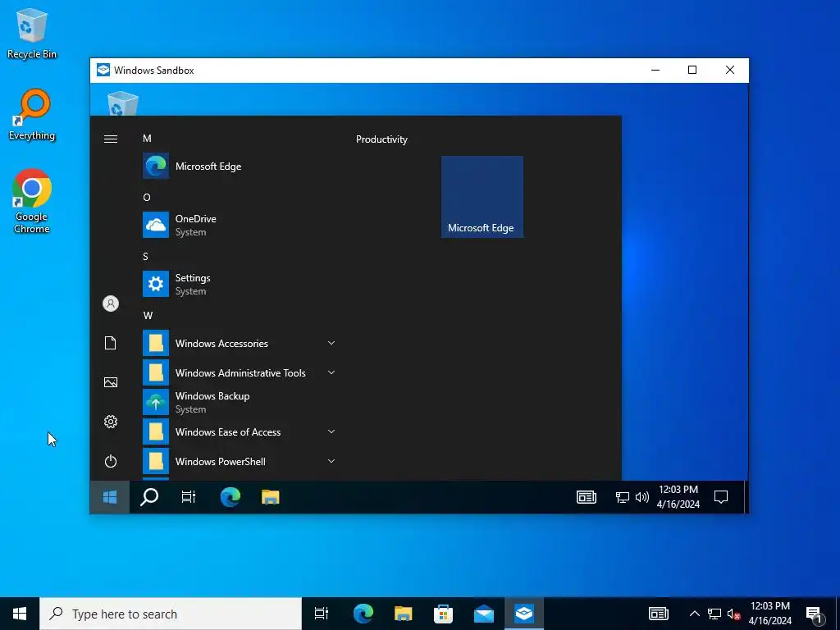The width and height of the screenshot is (840, 630).
Task: Launch OneDrive from sandbox Start menu
Action: [240, 225]
